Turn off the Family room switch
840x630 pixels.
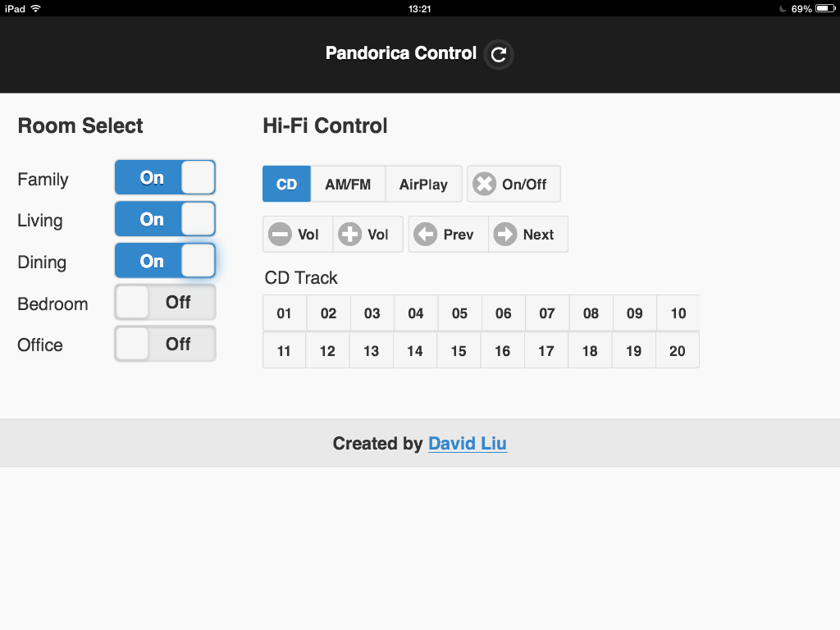click(165, 177)
